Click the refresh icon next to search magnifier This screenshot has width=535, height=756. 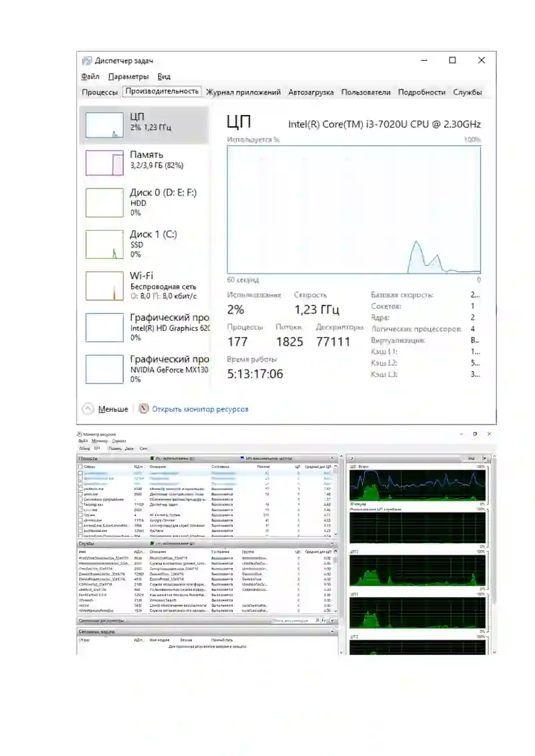pyautogui.click(x=324, y=620)
